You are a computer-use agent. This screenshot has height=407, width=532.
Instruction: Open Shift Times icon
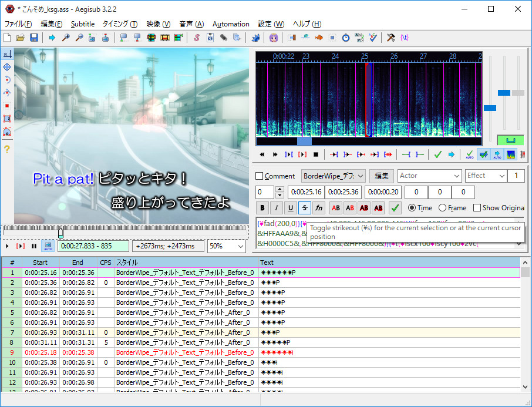[291, 38]
